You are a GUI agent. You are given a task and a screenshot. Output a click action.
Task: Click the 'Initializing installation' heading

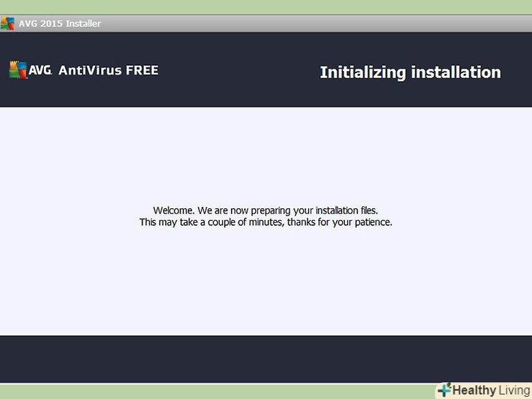410,72
